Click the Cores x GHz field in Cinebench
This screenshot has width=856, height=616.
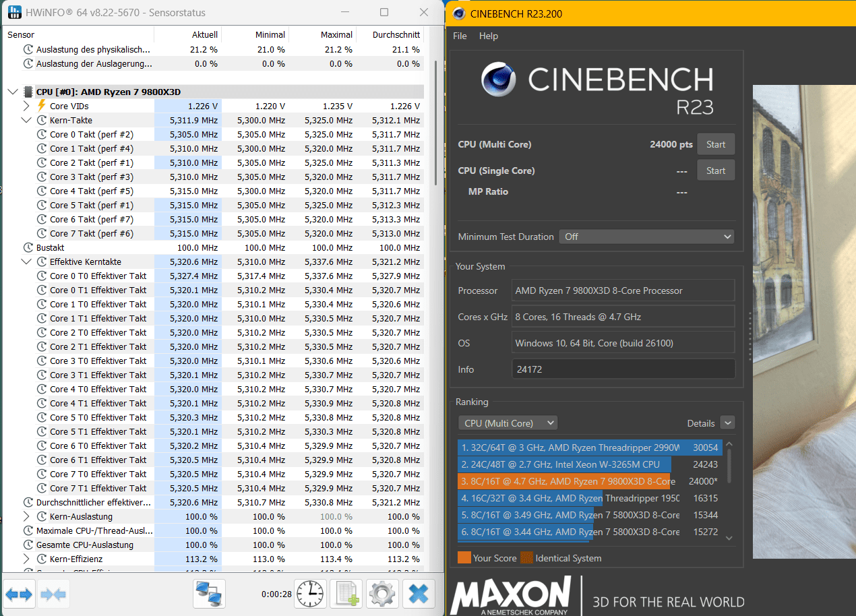tap(623, 317)
